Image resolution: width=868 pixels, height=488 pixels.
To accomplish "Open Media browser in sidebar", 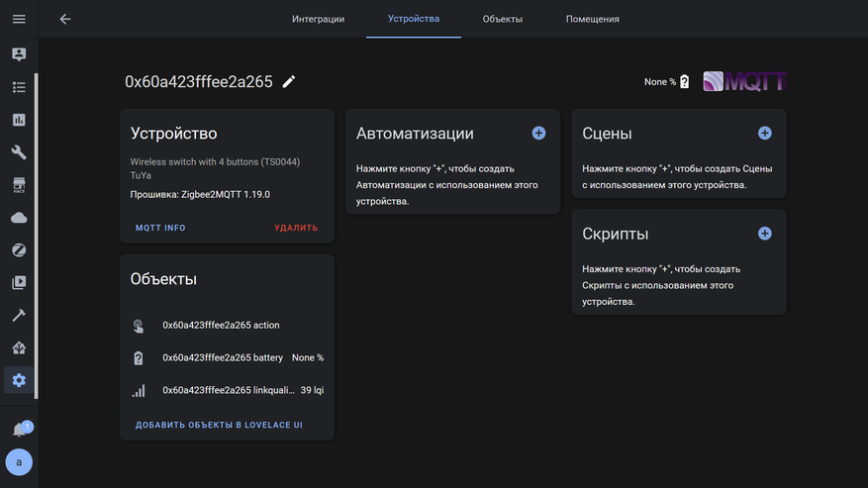I will pos(19,283).
